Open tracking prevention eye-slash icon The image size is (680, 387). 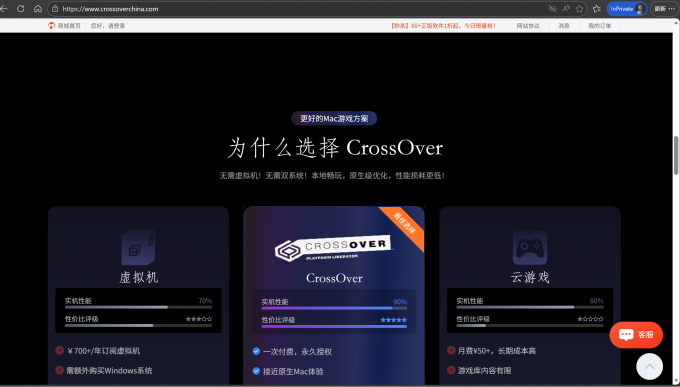[552, 9]
